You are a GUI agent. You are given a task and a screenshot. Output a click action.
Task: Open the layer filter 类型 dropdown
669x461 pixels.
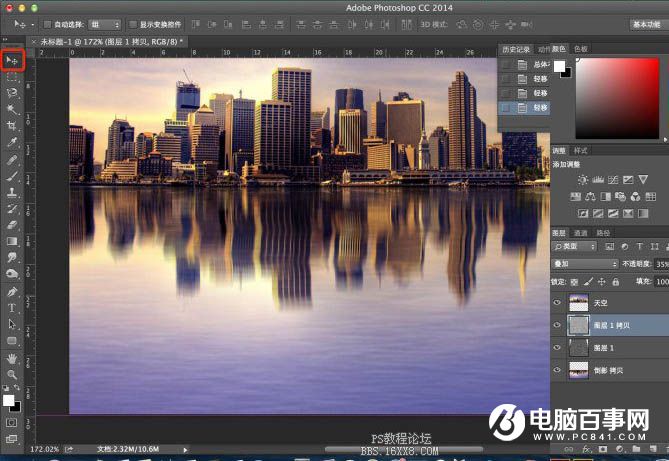pos(574,246)
